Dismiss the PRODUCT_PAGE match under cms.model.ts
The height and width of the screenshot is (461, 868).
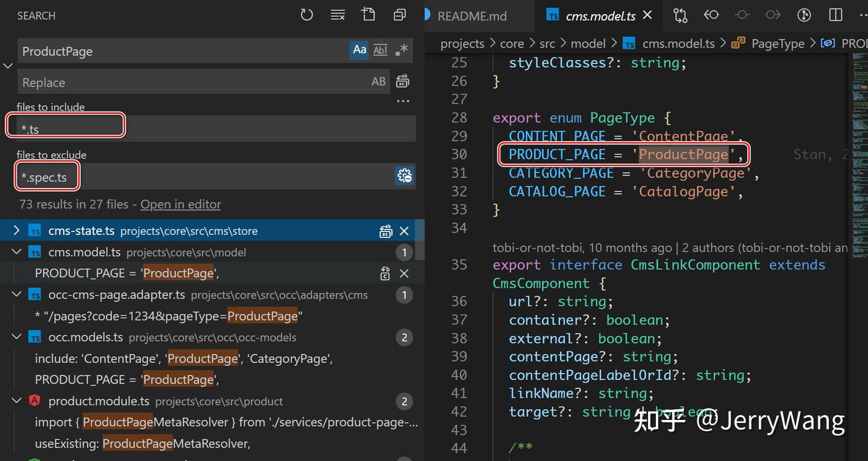404,274
